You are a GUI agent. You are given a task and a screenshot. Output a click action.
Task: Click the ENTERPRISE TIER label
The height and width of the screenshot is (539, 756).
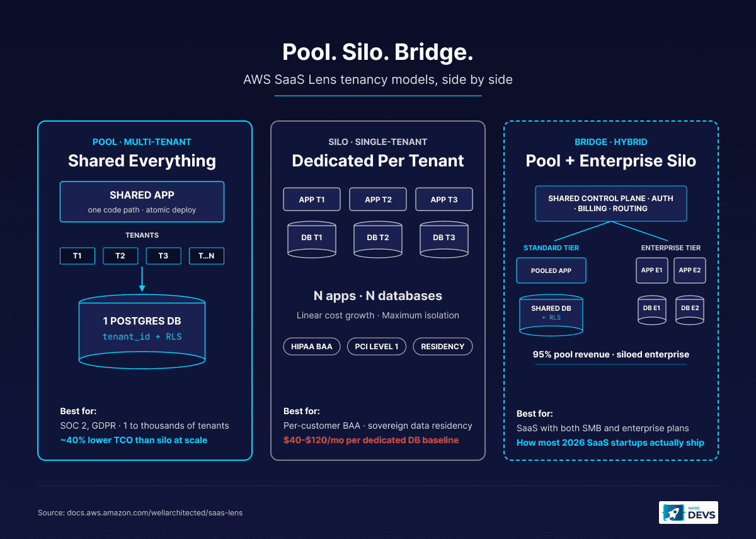click(x=671, y=248)
